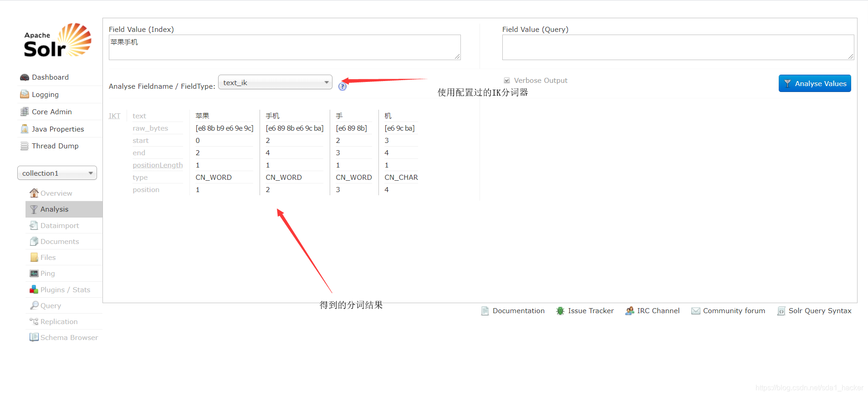The width and height of the screenshot is (868, 396).
Task: Click the '[e6 9c ba]' bytes cell
Action: tap(399, 128)
